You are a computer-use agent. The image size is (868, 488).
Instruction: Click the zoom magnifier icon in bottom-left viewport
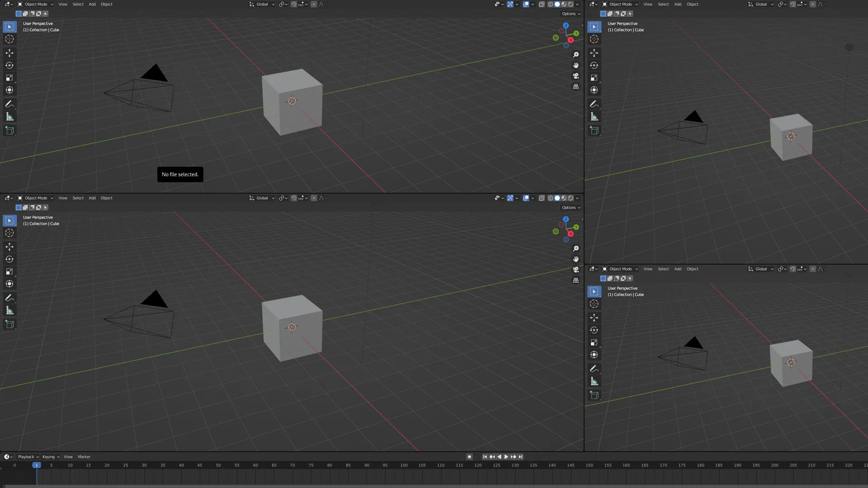tap(576, 249)
